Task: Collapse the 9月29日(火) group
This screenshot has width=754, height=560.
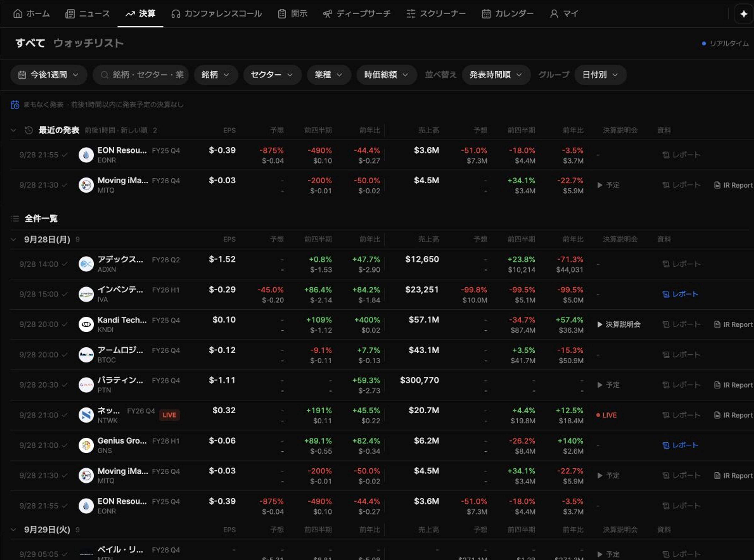Action: pyautogui.click(x=14, y=530)
